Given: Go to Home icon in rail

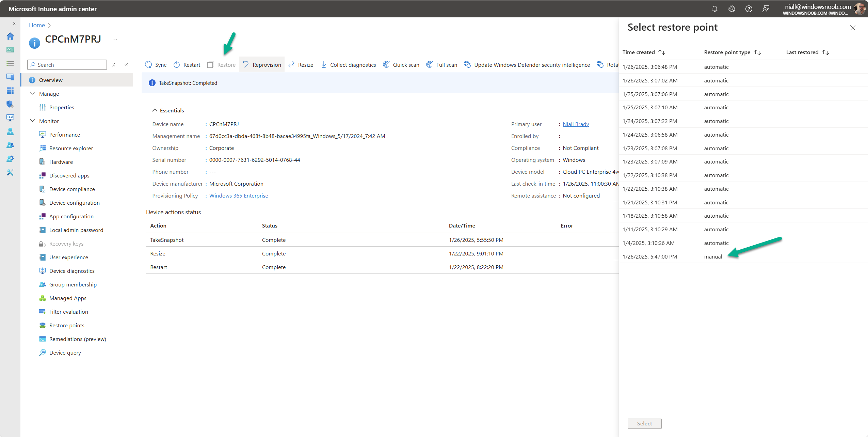Looking at the screenshot, I should click(x=10, y=36).
